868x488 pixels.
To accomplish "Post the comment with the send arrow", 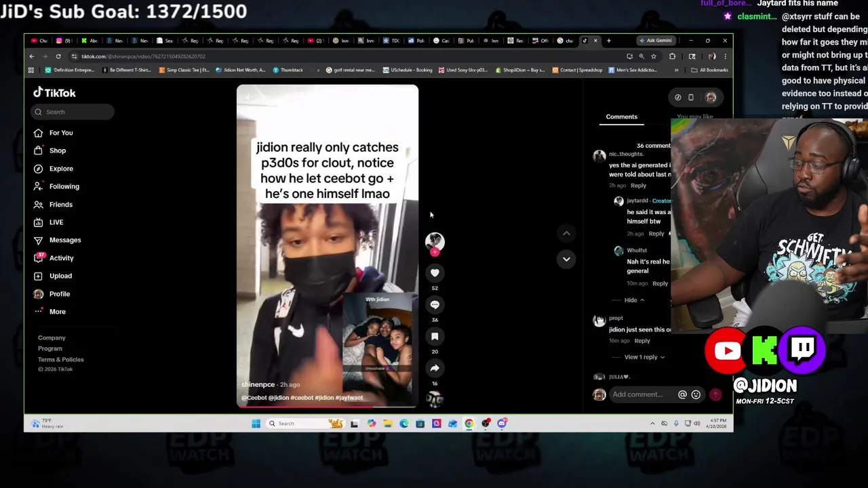I will point(715,394).
